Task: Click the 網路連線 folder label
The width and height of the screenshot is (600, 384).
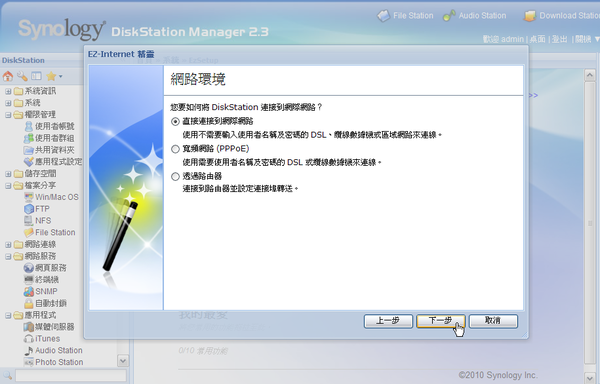Action: point(40,244)
